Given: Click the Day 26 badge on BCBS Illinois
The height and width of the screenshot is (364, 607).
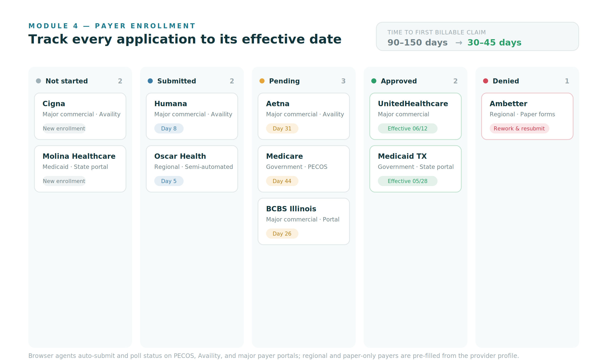Looking at the screenshot, I should pyautogui.click(x=282, y=234).
